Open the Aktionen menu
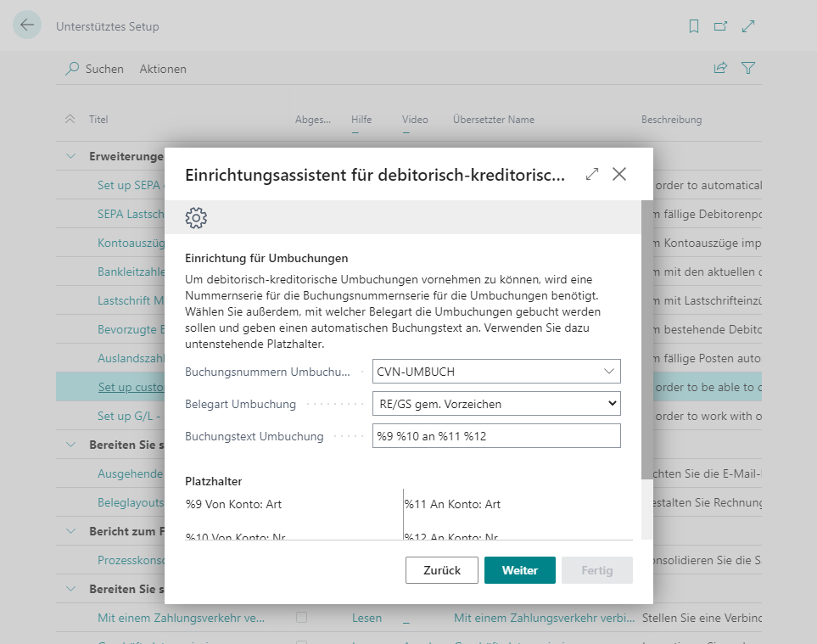Image resolution: width=817 pixels, height=644 pixels. tap(163, 69)
